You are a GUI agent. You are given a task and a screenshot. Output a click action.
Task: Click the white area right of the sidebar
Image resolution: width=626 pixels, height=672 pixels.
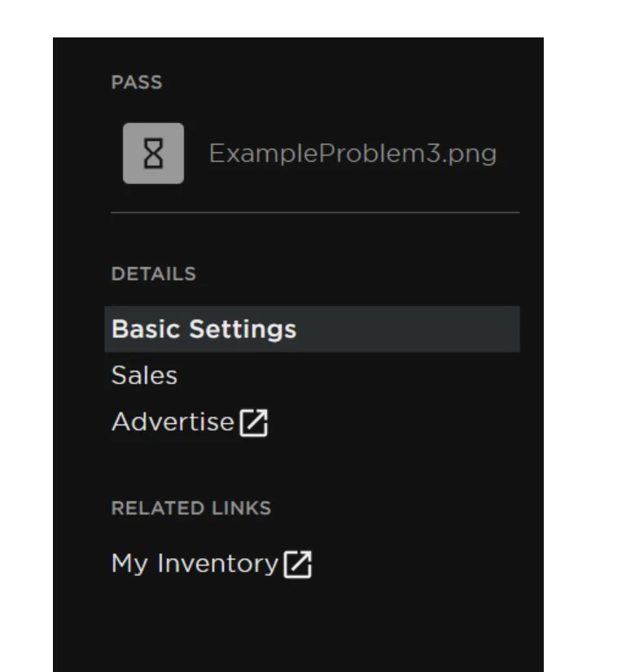click(x=586, y=325)
